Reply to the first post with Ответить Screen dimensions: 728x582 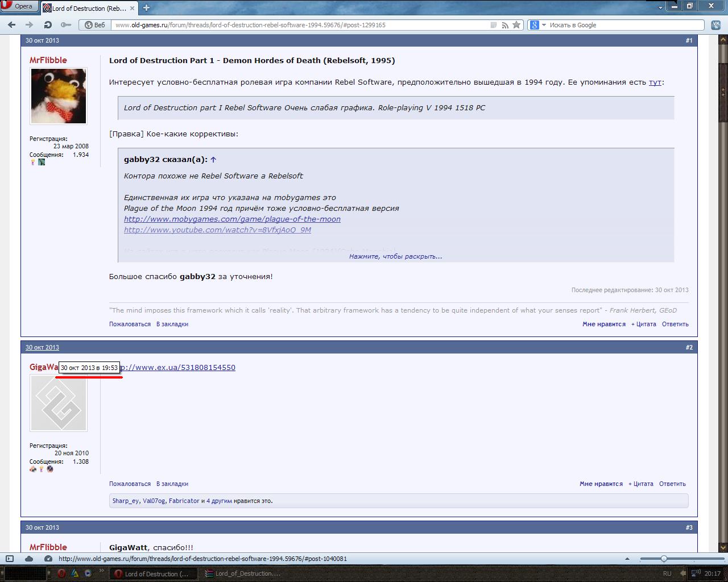pos(675,324)
